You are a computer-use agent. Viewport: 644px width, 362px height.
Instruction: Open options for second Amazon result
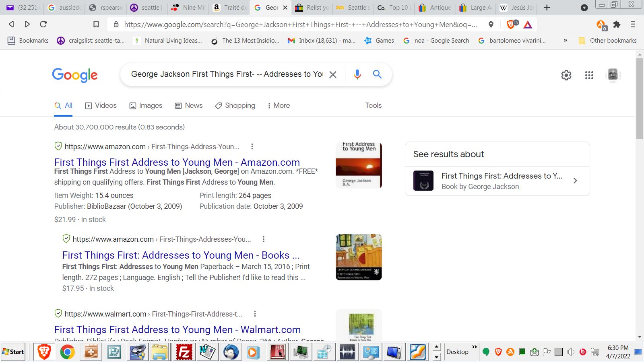(x=264, y=239)
